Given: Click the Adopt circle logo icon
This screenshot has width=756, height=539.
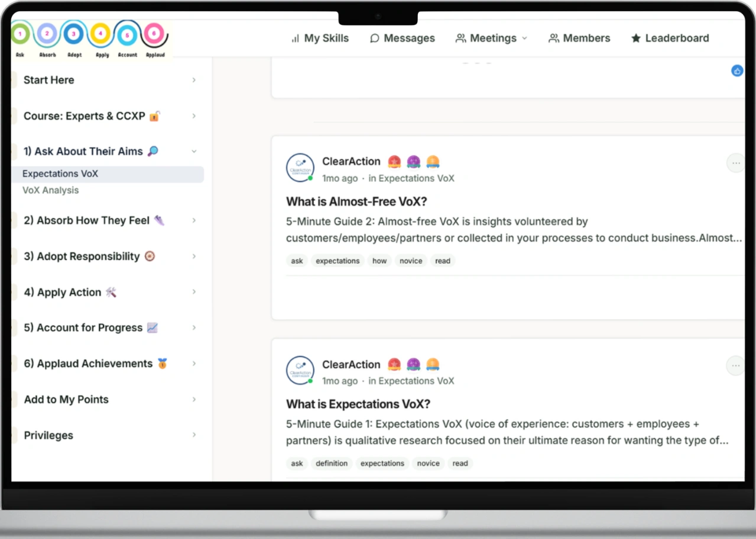Looking at the screenshot, I should [73, 34].
